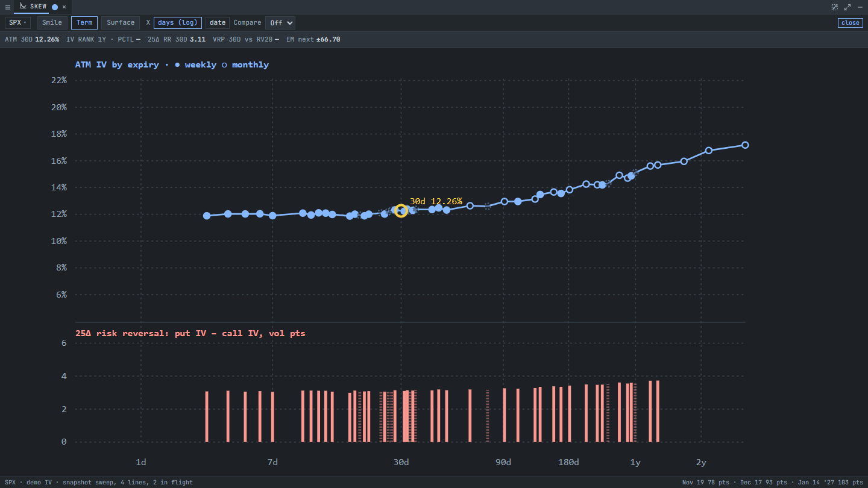The width and height of the screenshot is (868, 488).
Task: Click the 7d x-axis label
Action: click(272, 462)
